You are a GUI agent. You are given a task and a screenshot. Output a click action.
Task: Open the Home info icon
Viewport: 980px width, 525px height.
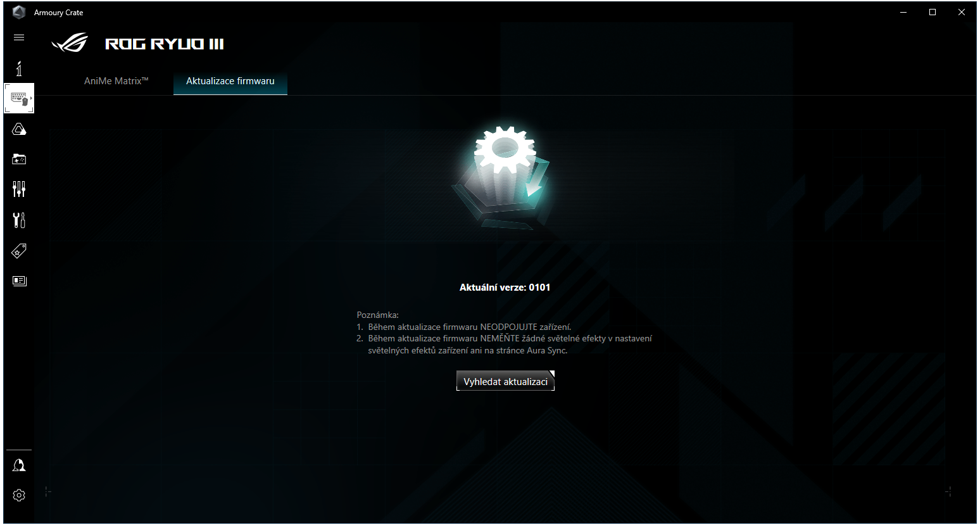click(19, 68)
